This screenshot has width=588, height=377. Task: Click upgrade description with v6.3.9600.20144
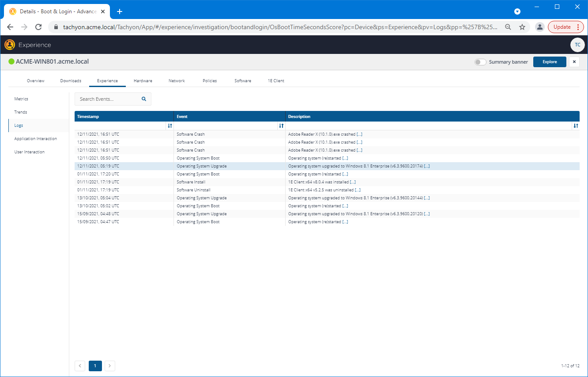pos(359,198)
